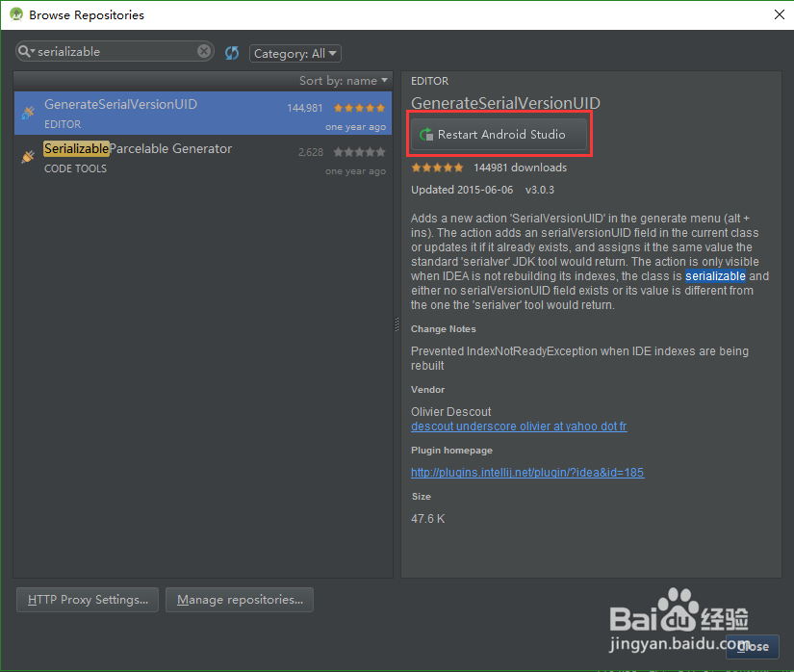This screenshot has width=794, height=672.
Task: Click the CODE TOOLS category label
Action: (x=75, y=168)
